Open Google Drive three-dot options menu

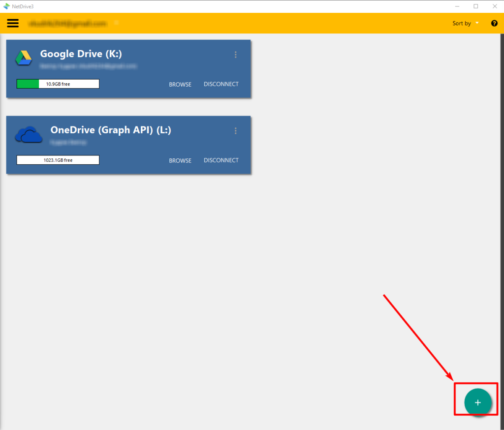tap(236, 55)
